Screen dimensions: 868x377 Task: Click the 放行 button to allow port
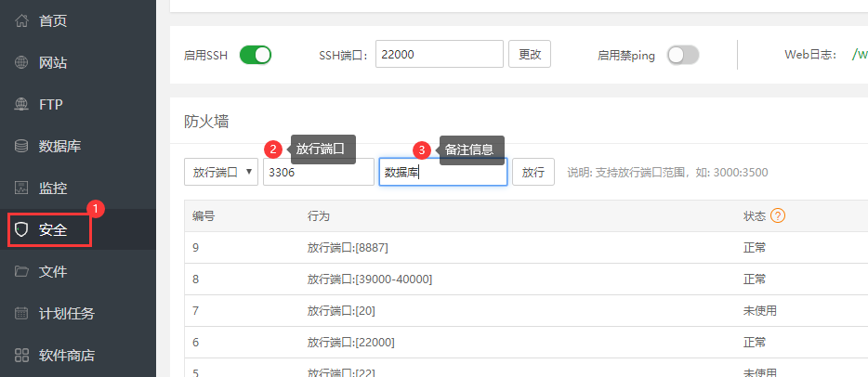(533, 172)
